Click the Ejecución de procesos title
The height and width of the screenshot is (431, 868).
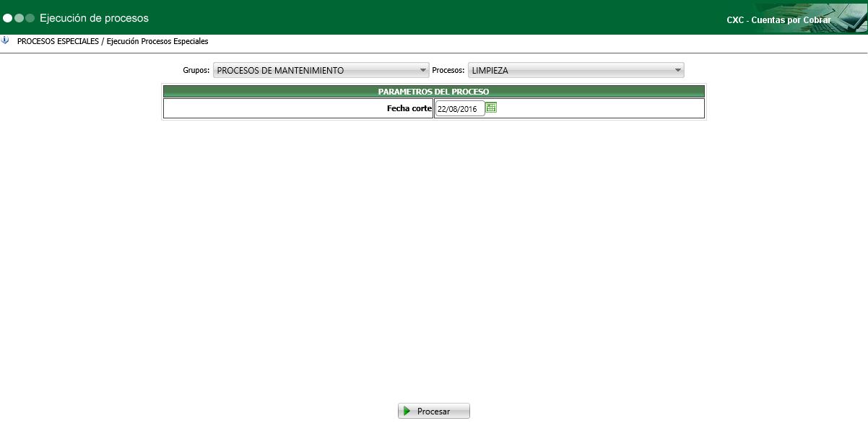(94, 18)
